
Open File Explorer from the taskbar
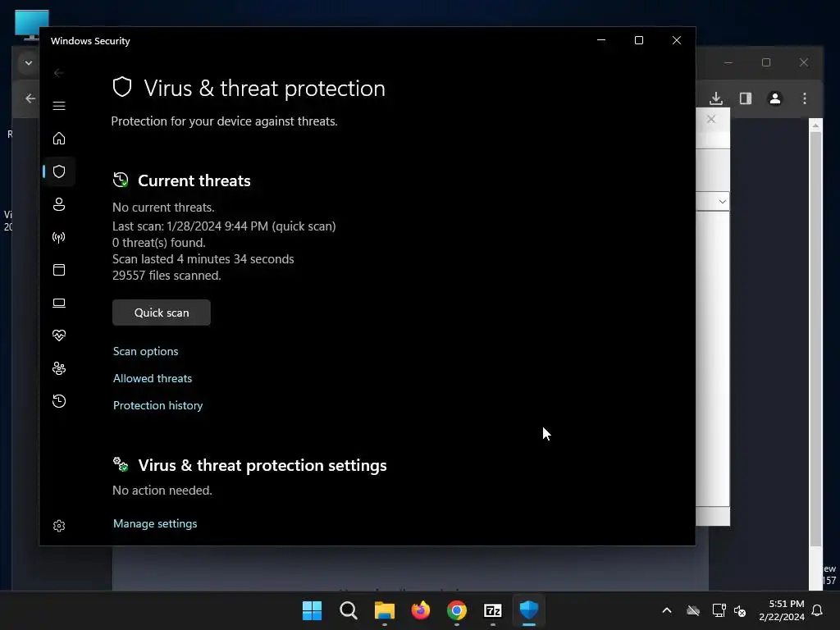pyautogui.click(x=384, y=610)
